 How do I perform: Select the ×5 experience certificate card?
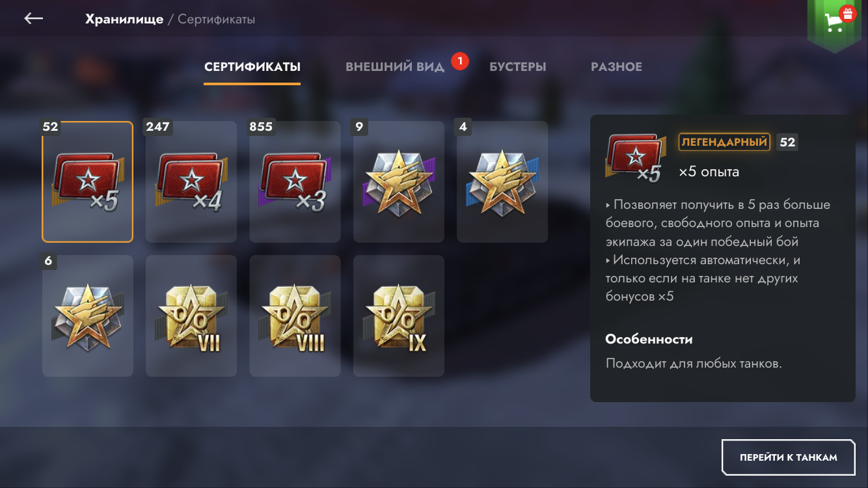point(87,182)
